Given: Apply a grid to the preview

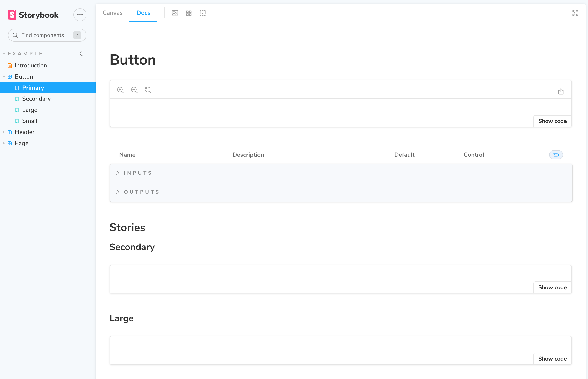Looking at the screenshot, I should pyautogui.click(x=189, y=13).
